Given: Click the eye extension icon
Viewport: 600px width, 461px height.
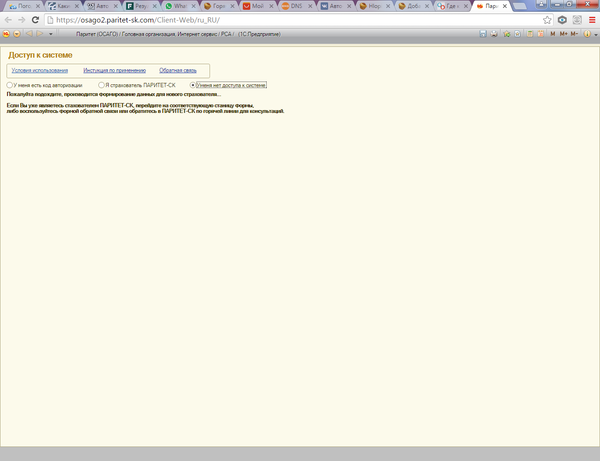Looking at the screenshot, I should [562, 20].
